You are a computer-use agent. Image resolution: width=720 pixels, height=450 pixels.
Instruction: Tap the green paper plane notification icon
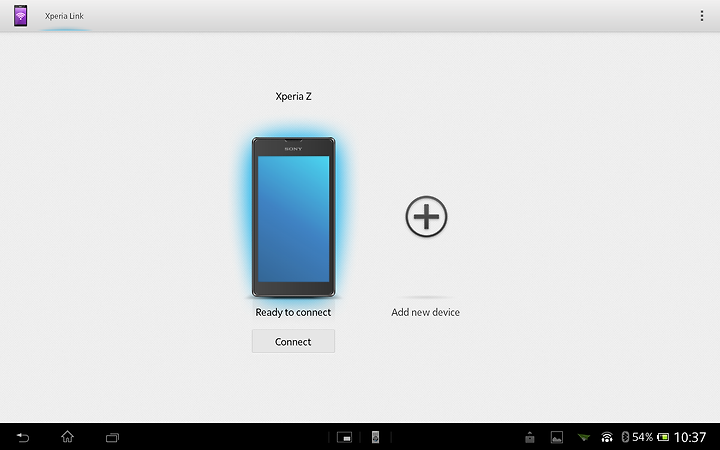pos(584,437)
